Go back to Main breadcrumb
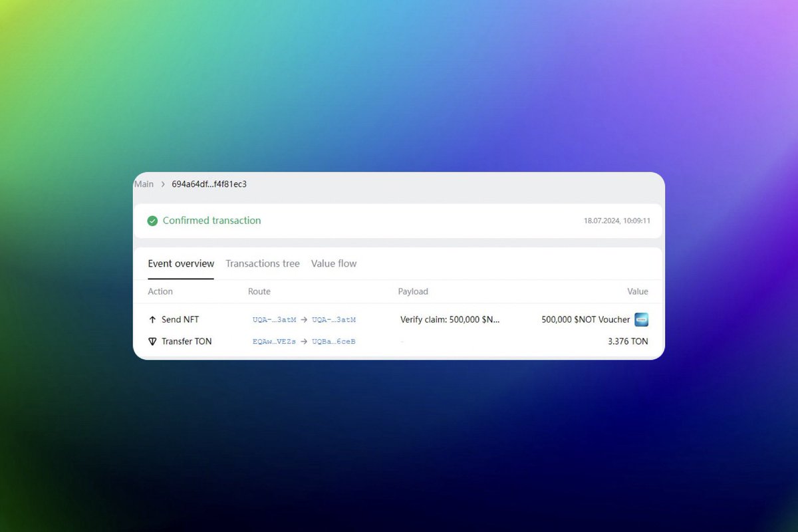 tap(144, 184)
